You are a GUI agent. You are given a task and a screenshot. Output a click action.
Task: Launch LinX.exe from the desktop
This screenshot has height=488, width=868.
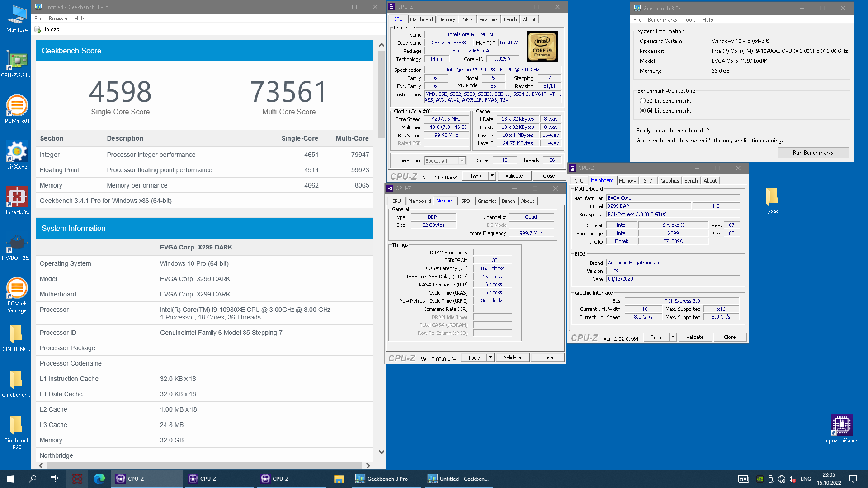point(17,155)
